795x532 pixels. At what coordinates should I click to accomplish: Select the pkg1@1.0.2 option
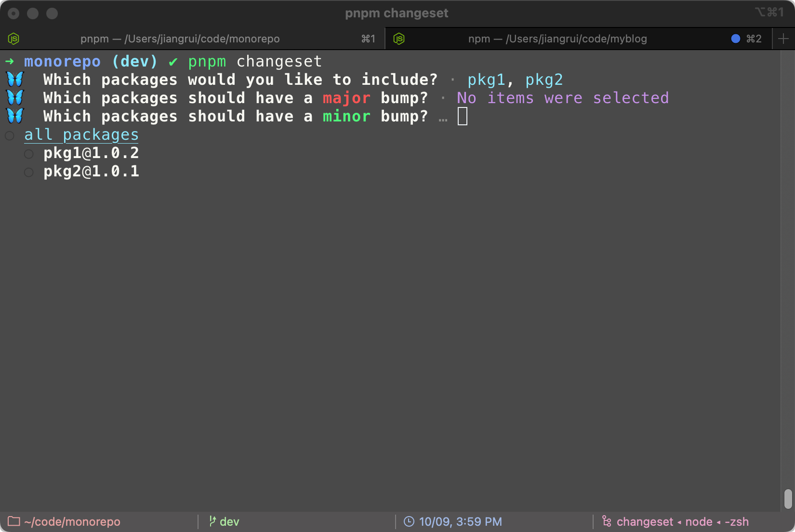click(29, 154)
